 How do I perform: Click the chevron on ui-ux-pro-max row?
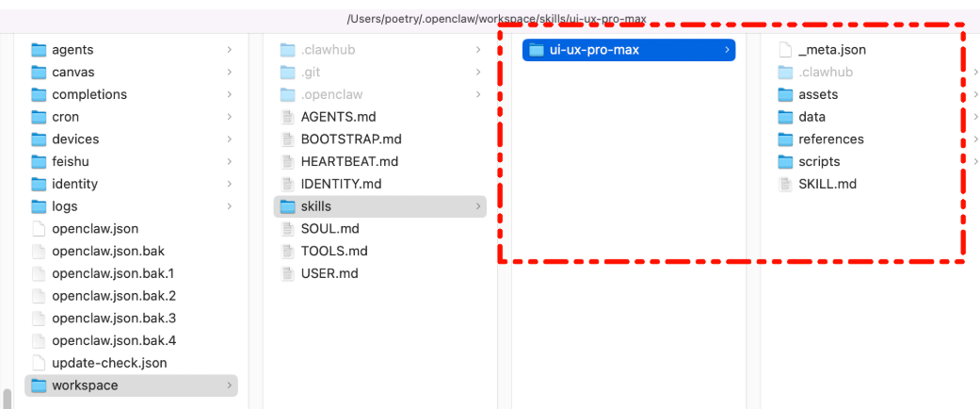(x=727, y=50)
